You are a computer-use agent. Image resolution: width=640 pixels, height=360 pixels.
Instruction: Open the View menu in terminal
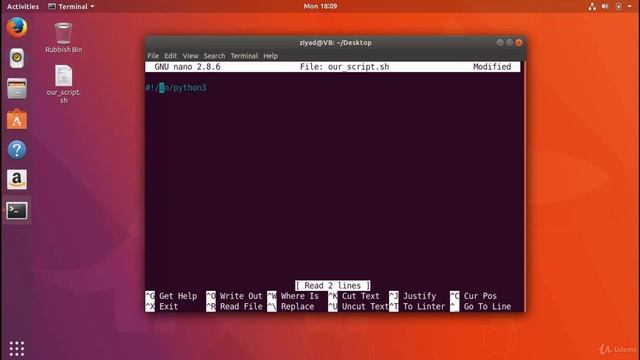tap(190, 56)
